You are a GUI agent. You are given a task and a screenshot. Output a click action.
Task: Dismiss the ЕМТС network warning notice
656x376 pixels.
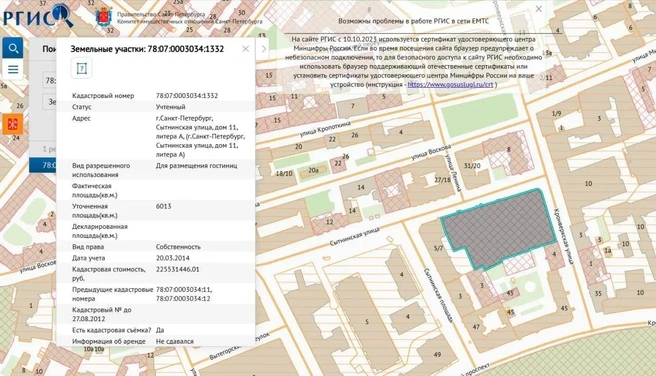pos(539,9)
